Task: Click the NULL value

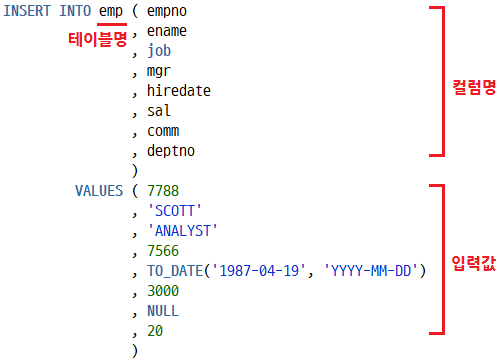Action: [163, 311]
